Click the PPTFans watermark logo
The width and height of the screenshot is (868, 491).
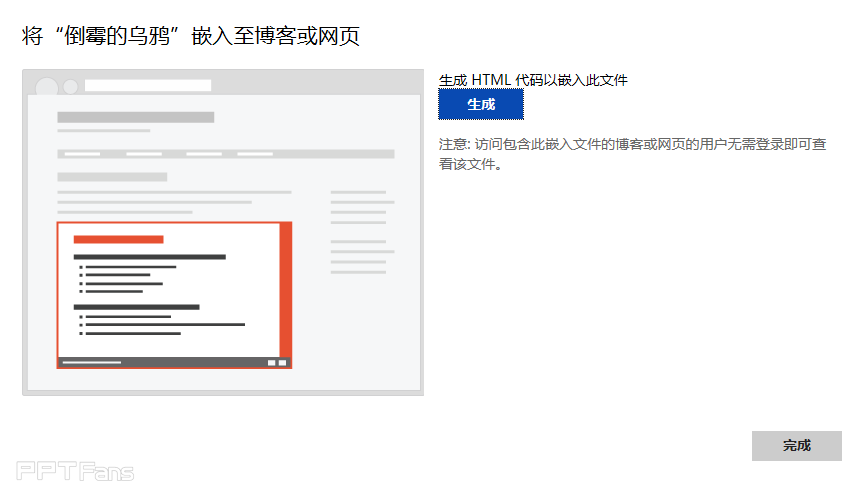[x=75, y=471]
